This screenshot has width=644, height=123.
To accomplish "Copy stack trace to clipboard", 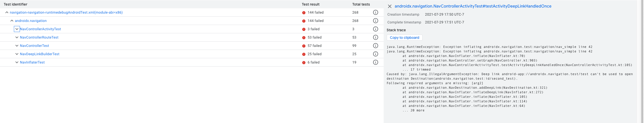I will pyautogui.click(x=404, y=38).
